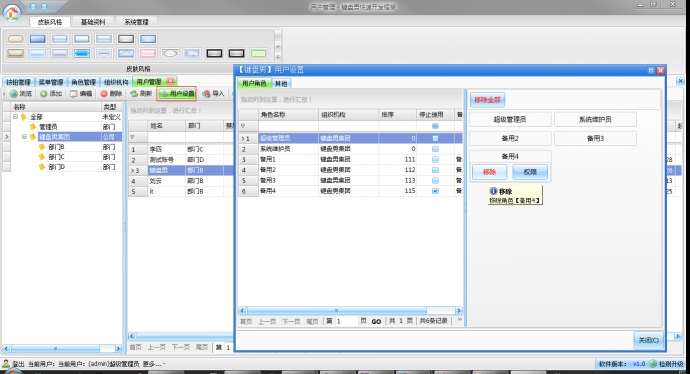Apply the green skin style thumbnail

[x=259, y=54]
